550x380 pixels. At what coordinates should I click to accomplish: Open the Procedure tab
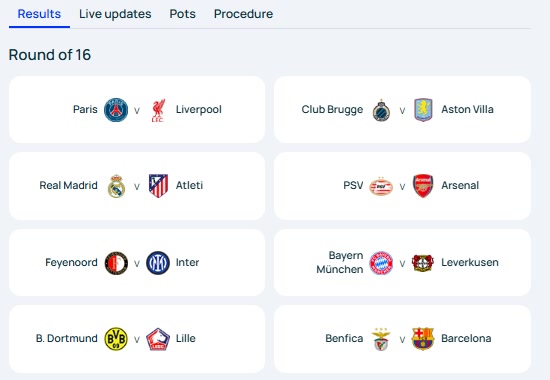click(x=243, y=14)
